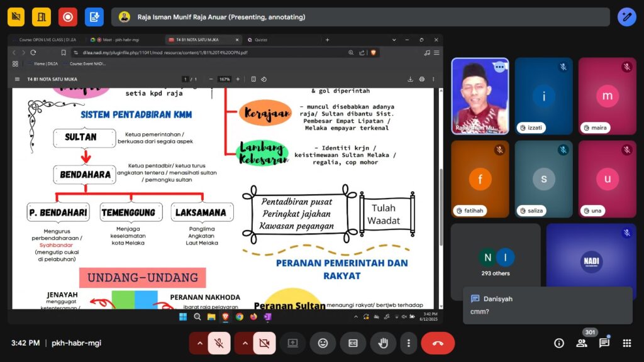This screenshot has width=644, height=362.
Task: Click the blue notes download icon
Action: click(94, 17)
